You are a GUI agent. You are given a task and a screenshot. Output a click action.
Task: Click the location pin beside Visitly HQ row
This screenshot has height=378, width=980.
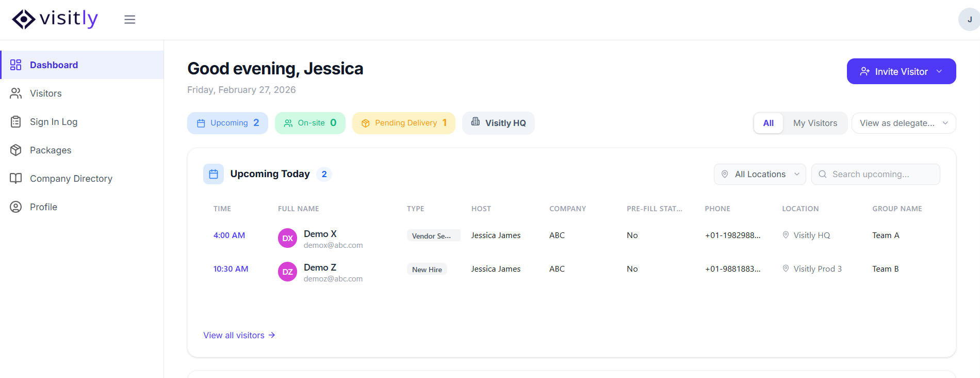[786, 235]
